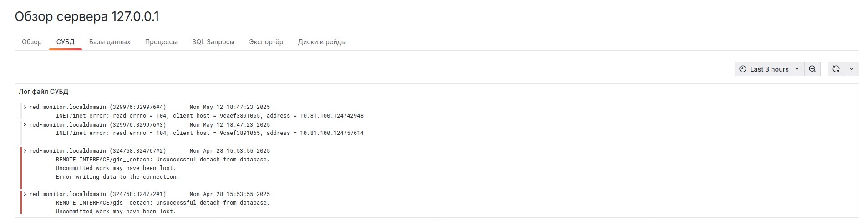Click the Лог файл СУБД panel title
The image size is (868, 222).
coord(44,92)
